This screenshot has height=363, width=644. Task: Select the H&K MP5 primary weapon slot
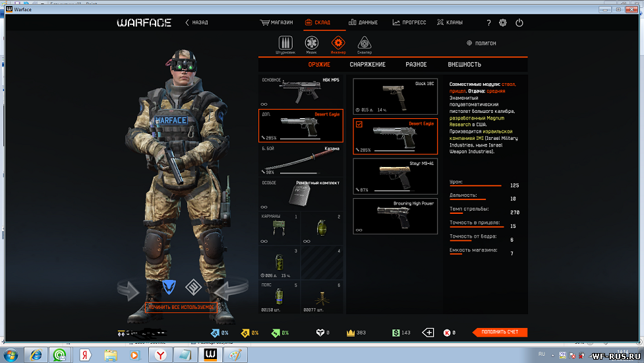pyautogui.click(x=301, y=91)
